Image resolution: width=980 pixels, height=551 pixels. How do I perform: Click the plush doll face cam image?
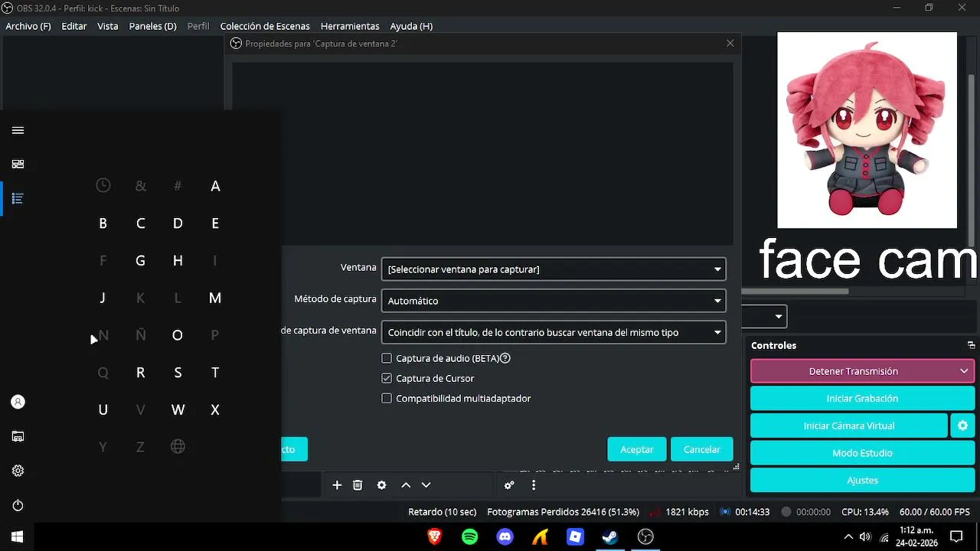pyautogui.click(x=867, y=130)
